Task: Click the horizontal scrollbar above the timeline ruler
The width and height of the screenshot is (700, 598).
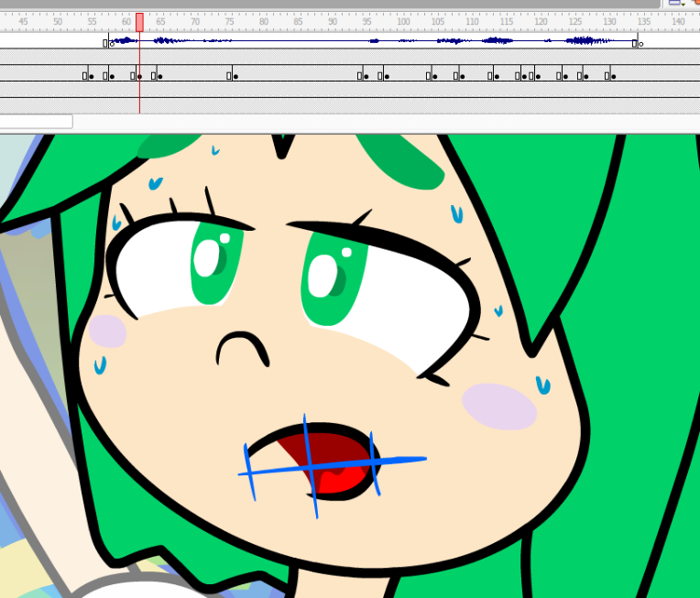Action: [x=330, y=4]
